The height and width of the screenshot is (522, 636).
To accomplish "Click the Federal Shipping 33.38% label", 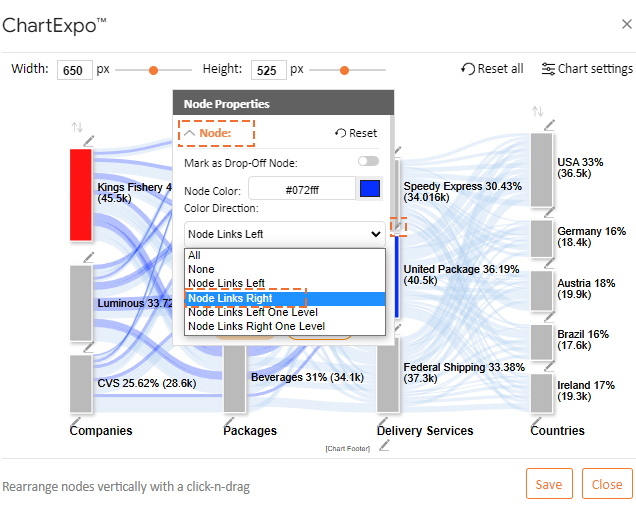I will click(x=464, y=372).
